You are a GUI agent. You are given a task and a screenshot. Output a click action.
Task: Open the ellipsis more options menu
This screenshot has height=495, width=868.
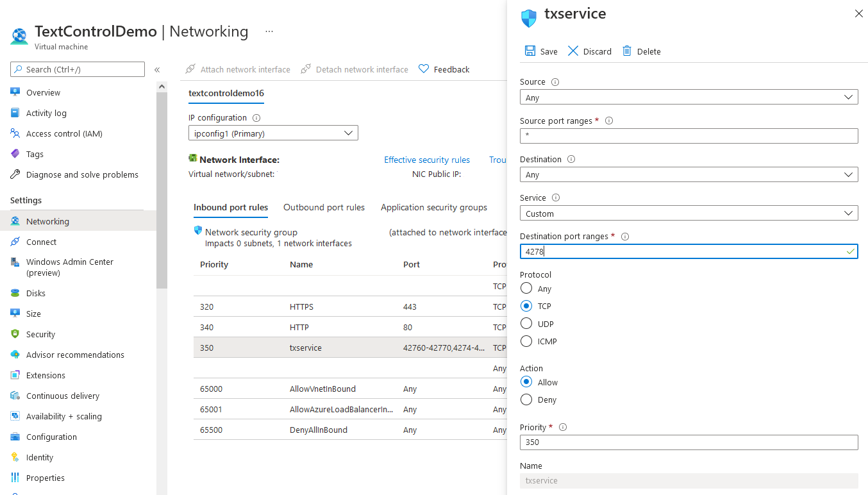point(269,31)
